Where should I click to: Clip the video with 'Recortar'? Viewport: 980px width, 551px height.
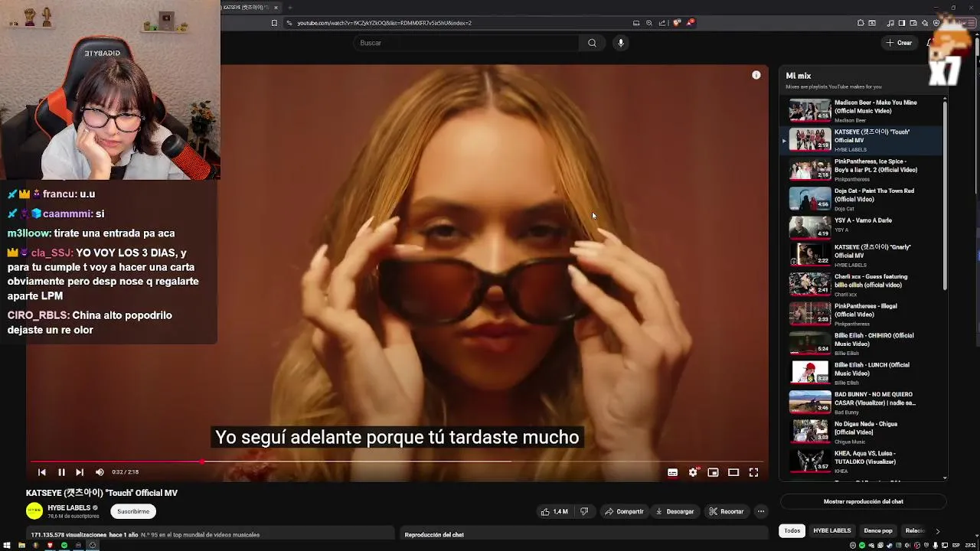click(x=726, y=511)
